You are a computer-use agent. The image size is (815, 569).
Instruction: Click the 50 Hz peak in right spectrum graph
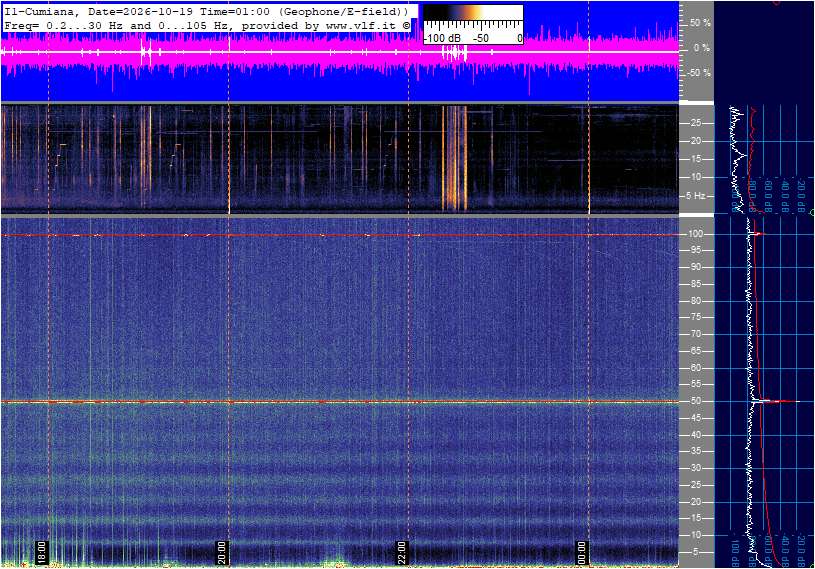[x=774, y=401]
